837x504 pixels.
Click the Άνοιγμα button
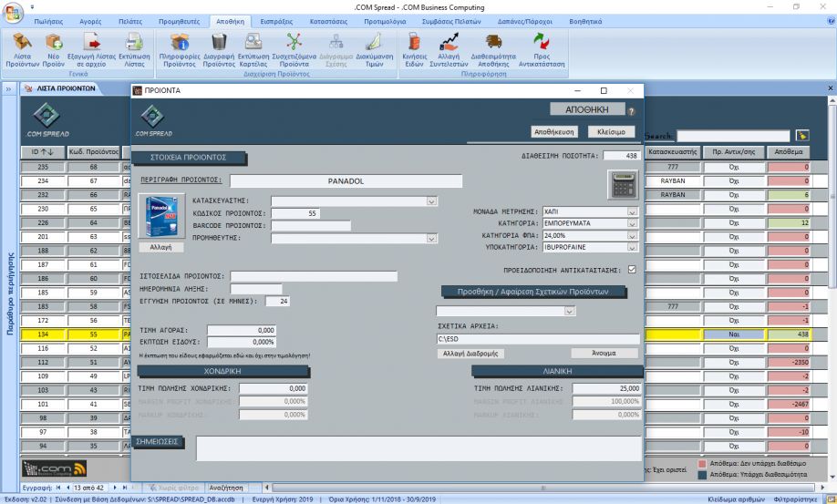click(604, 353)
